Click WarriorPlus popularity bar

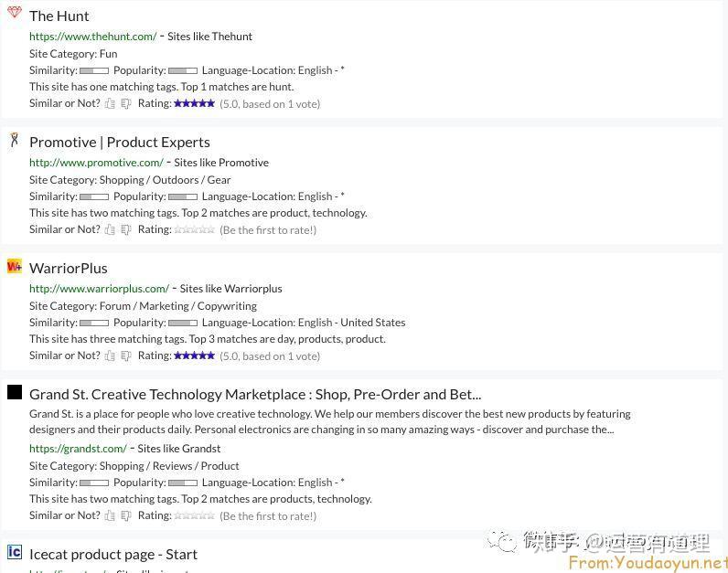[x=183, y=323]
